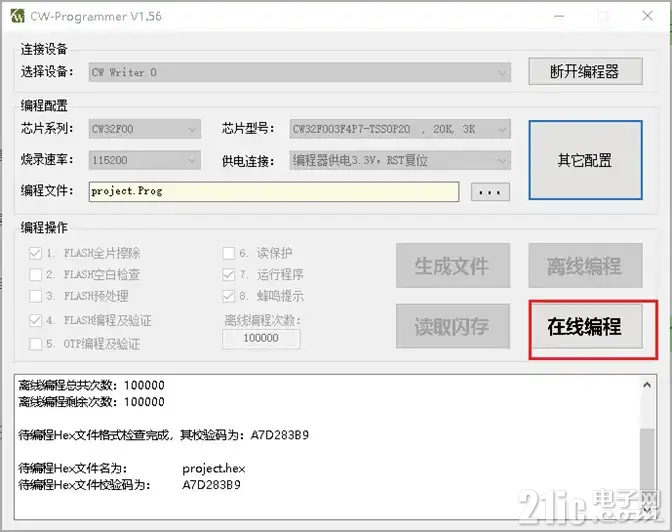
Task: Open the 芯片系列 dropdown showing CW32F00
Action: coord(145,129)
